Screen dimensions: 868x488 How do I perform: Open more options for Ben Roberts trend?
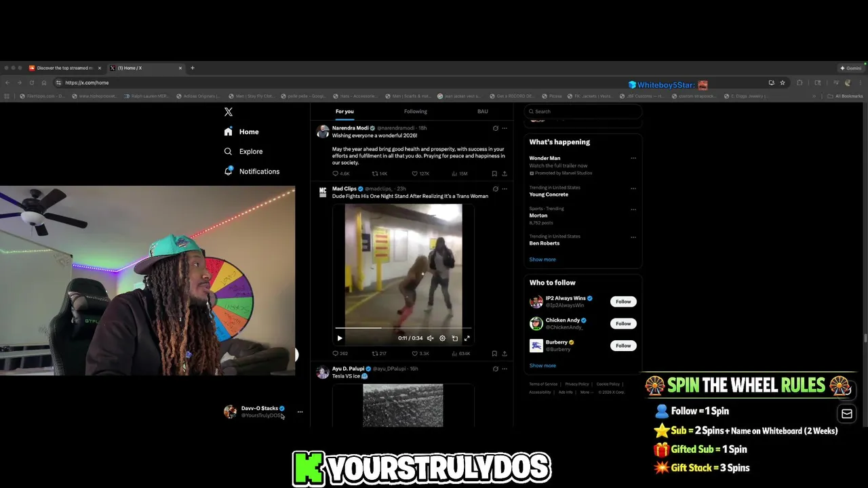tap(633, 237)
